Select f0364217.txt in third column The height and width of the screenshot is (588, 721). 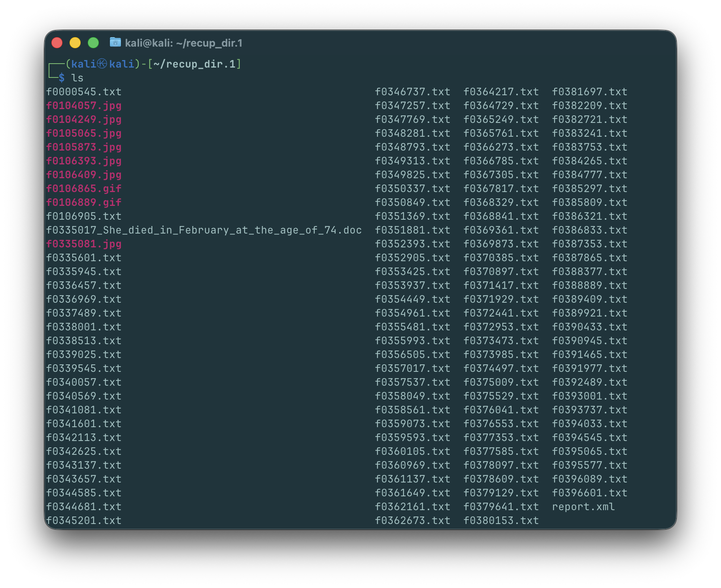click(x=501, y=92)
